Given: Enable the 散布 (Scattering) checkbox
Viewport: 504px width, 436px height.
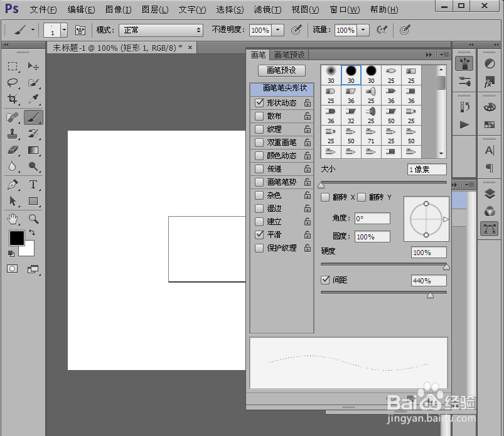Looking at the screenshot, I should click(259, 116).
